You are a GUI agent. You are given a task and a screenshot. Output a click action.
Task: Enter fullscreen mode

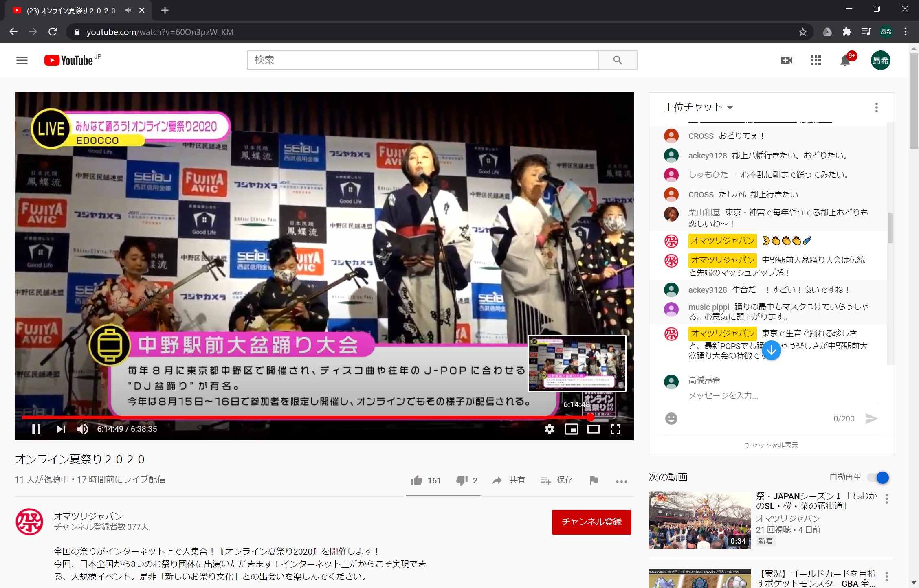(x=615, y=429)
